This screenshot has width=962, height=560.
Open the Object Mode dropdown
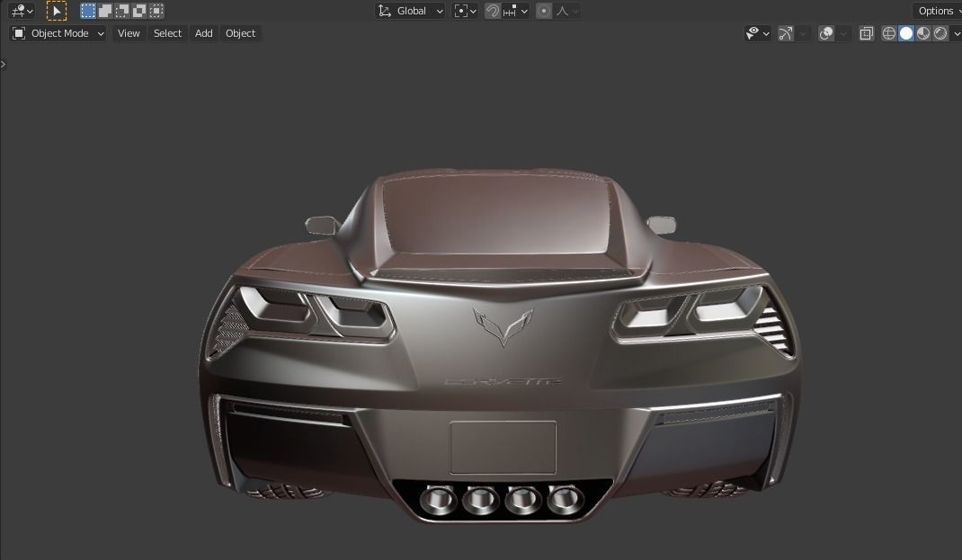click(58, 33)
